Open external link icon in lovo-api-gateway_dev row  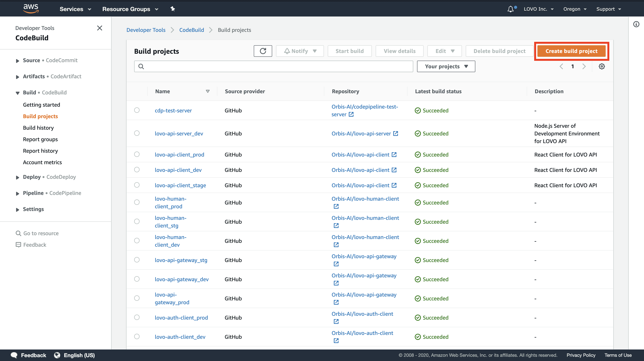[x=336, y=283]
